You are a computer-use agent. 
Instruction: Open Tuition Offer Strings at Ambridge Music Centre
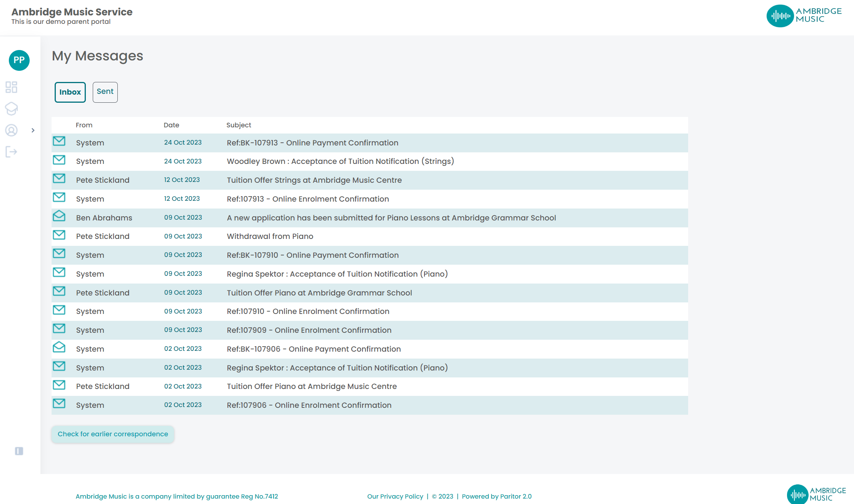(x=314, y=180)
